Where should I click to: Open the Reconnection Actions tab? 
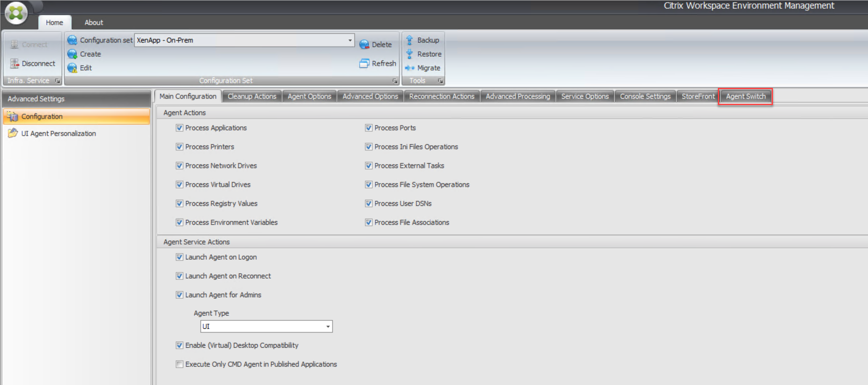tap(442, 96)
